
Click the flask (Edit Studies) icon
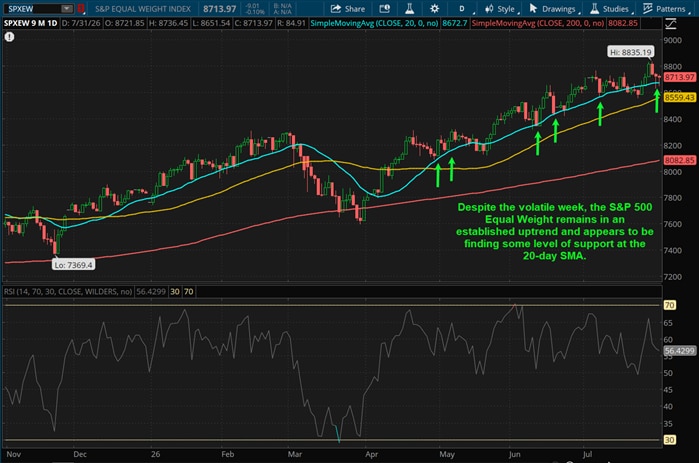(409, 8)
